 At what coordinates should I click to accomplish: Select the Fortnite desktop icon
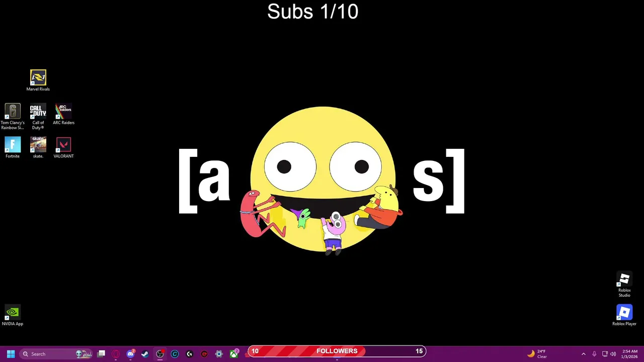13,148
